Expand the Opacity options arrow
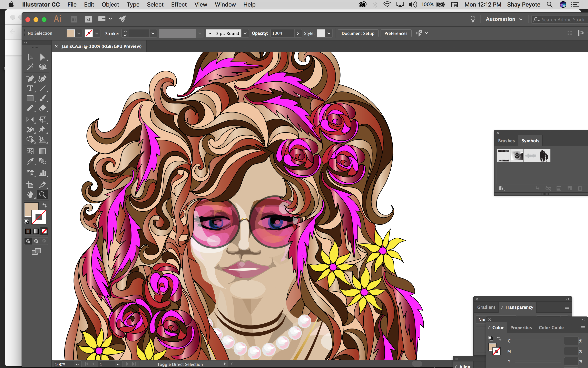Viewport: 588px width, 368px height. (298, 33)
